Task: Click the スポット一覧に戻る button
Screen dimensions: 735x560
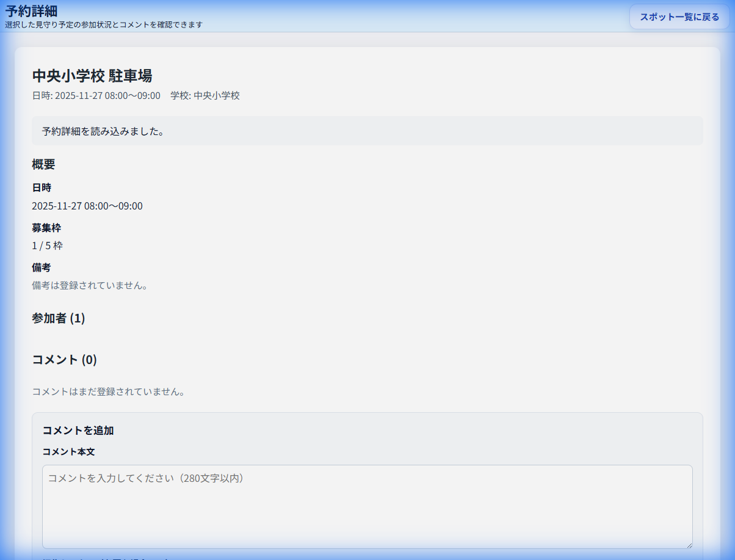Action: point(679,17)
